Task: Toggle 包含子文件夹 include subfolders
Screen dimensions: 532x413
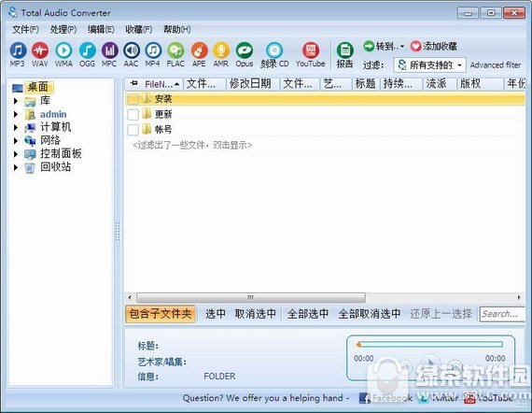Action: click(x=161, y=314)
